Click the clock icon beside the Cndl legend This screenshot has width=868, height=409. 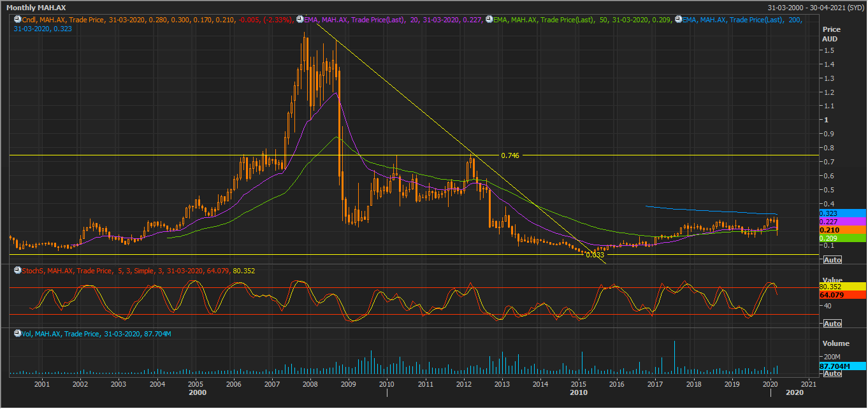pyautogui.click(x=18, y=20)
